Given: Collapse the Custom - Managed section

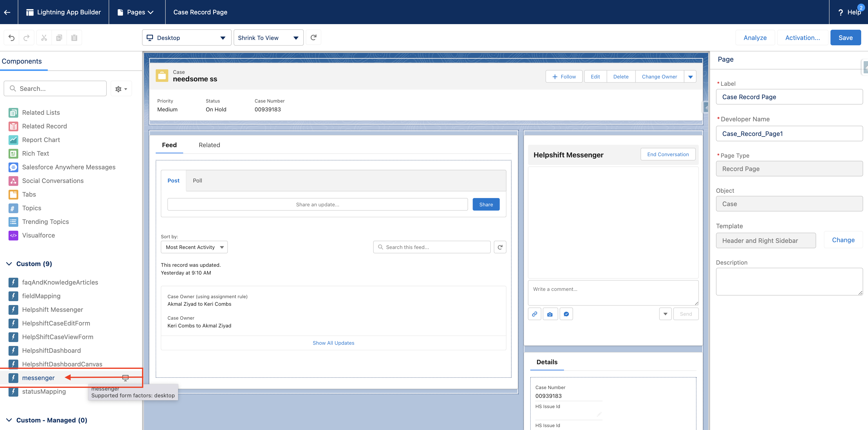Looking at the screenshot, I should (x=9, y=420).
